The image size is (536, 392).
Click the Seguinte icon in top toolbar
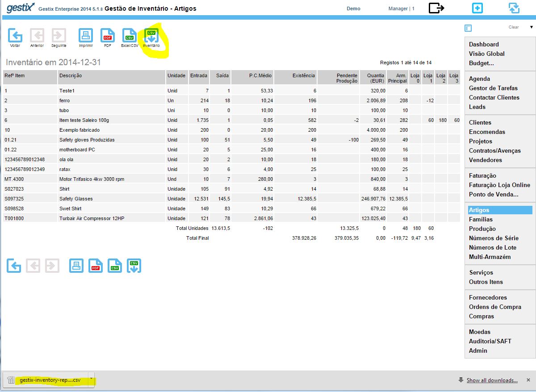59,36
